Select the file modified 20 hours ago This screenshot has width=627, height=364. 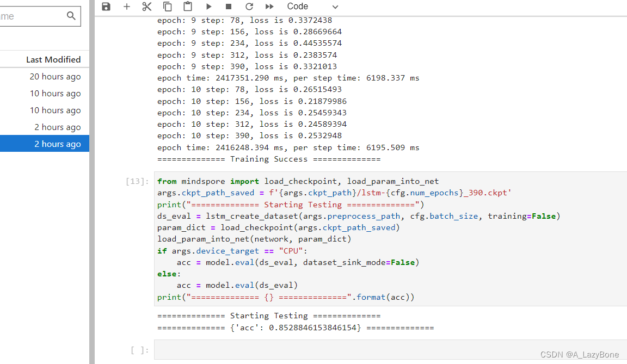click(x=45, y=76)
